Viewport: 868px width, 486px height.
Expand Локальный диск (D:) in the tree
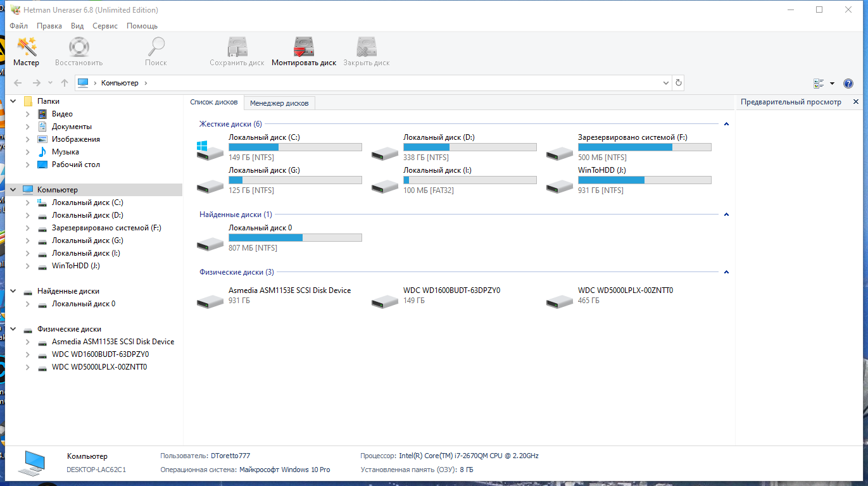(28, 215)
